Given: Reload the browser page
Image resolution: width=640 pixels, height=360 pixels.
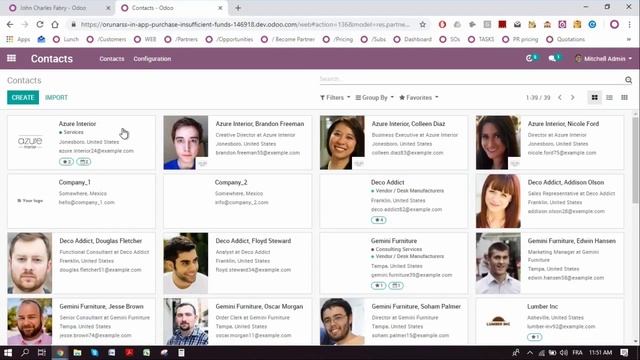Looking at the screenshot, I should point(40,24).
